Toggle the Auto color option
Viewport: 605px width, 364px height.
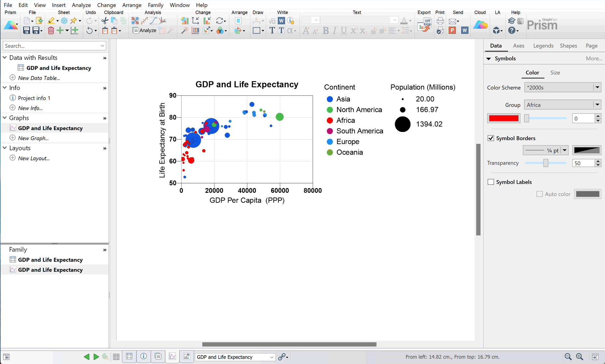click(540, 194)
